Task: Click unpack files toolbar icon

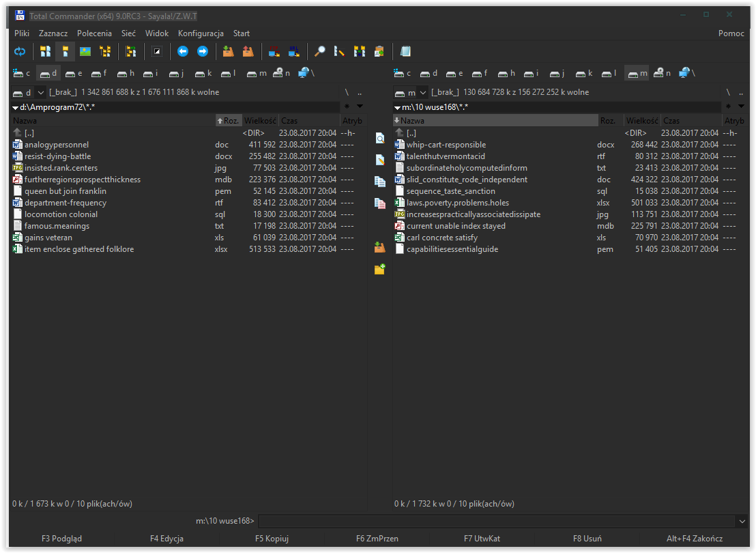Action: (248, 51)
